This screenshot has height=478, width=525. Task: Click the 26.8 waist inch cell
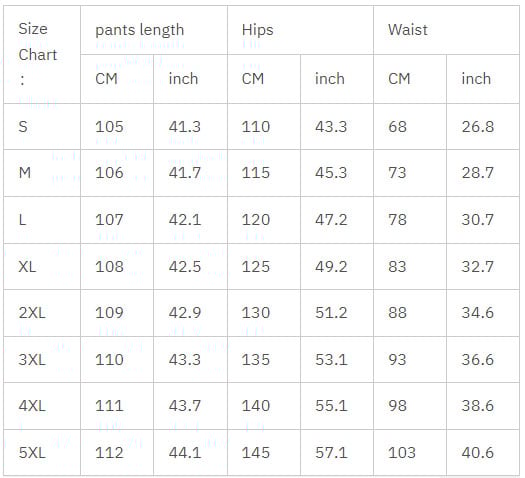pyautogui.click(x=483, y=127)
